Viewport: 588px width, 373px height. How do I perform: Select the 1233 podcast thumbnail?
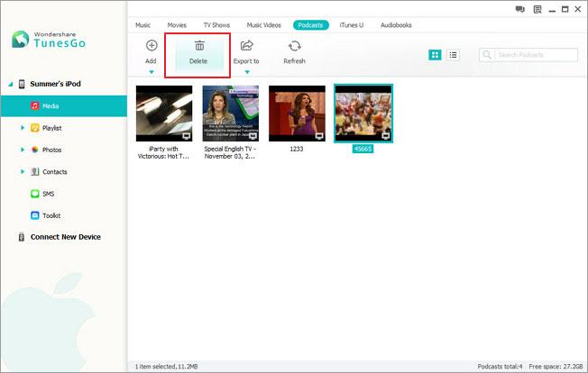(297, 114)
